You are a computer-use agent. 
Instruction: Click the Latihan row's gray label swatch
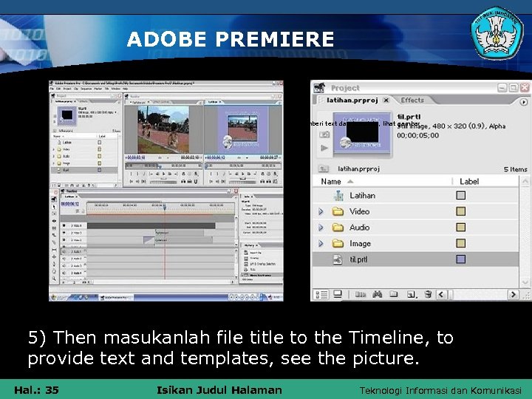pos(461,195)
